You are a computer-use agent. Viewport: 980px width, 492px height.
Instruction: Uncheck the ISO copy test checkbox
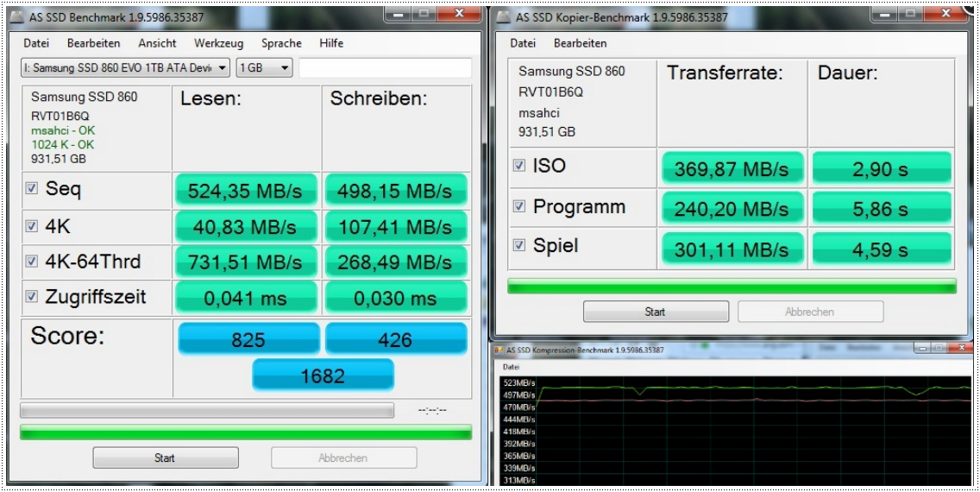(518, 165)
